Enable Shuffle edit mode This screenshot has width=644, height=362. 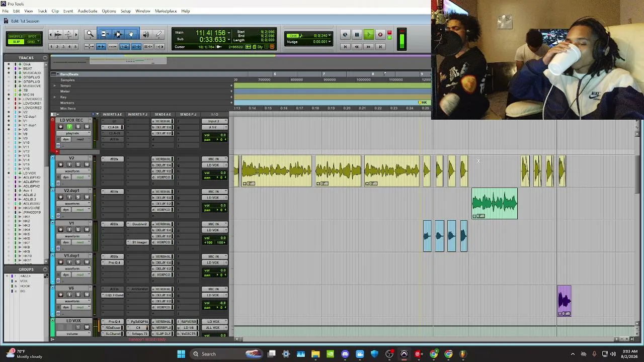coord(16,37)
